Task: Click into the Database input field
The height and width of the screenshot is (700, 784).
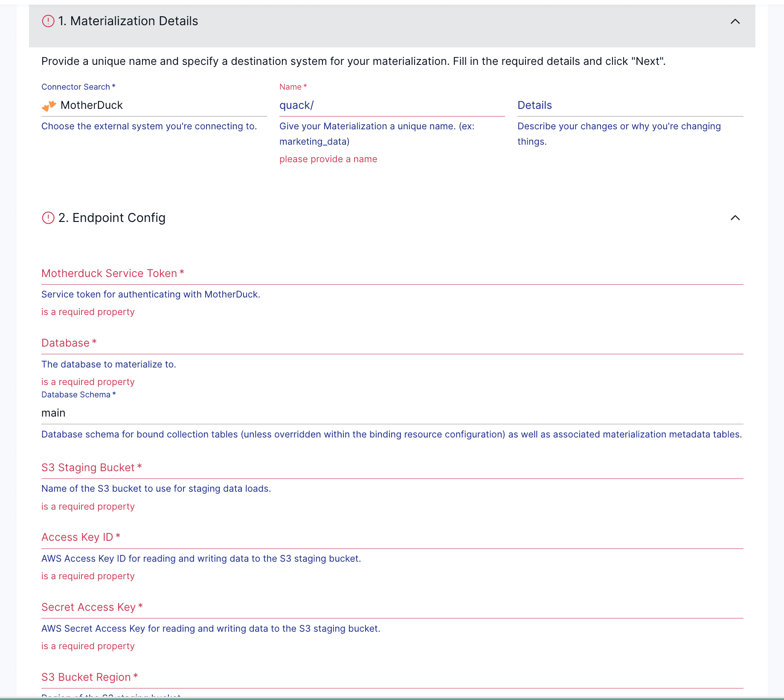Action: click(392, 343)
